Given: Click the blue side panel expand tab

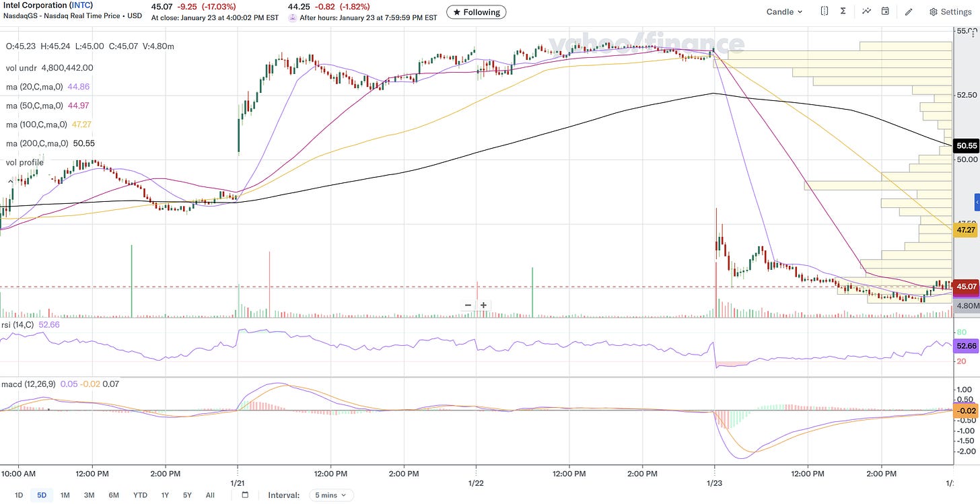Looking at the screenshot, I should 977,203.
